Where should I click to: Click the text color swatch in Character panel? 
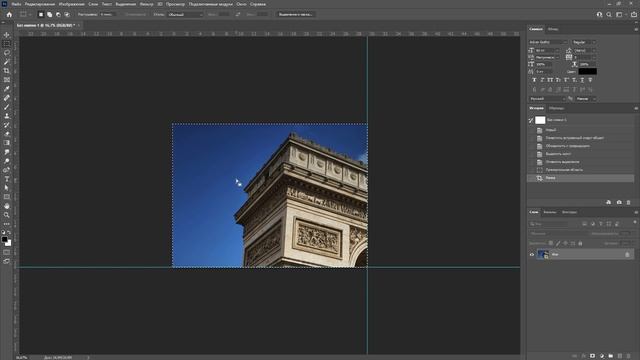(587, 71)
